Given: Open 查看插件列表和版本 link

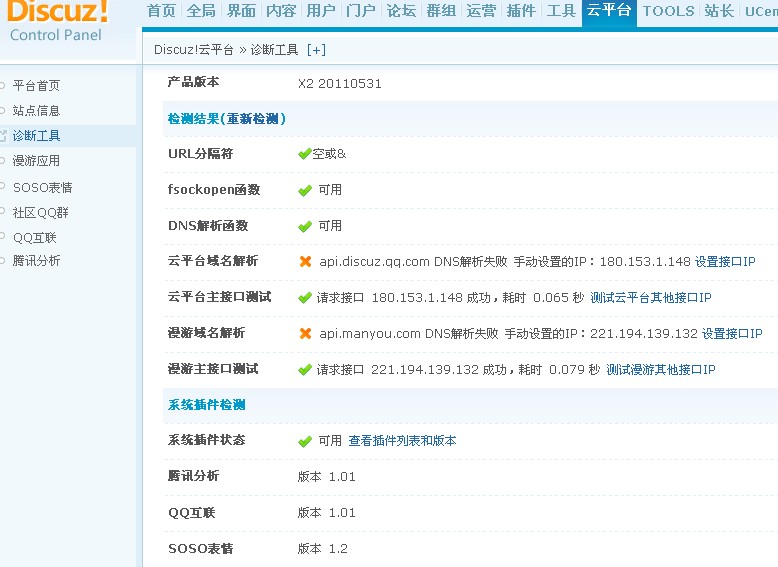Looking at the screenshot, I should [402, 441].
